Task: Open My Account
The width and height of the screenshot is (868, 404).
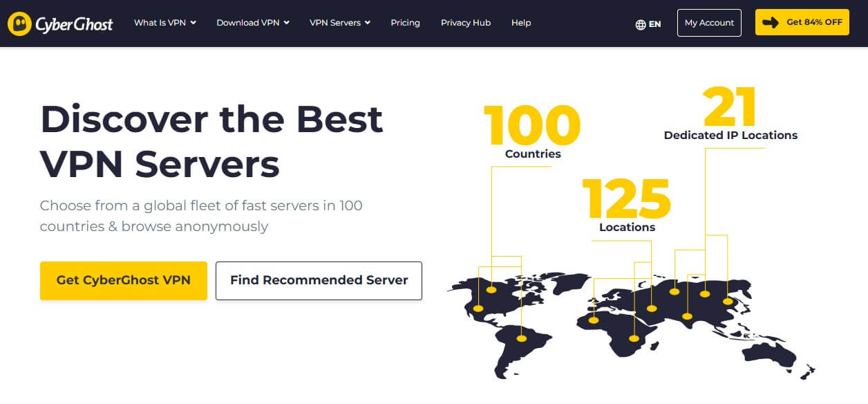Action: pos(709,23)
